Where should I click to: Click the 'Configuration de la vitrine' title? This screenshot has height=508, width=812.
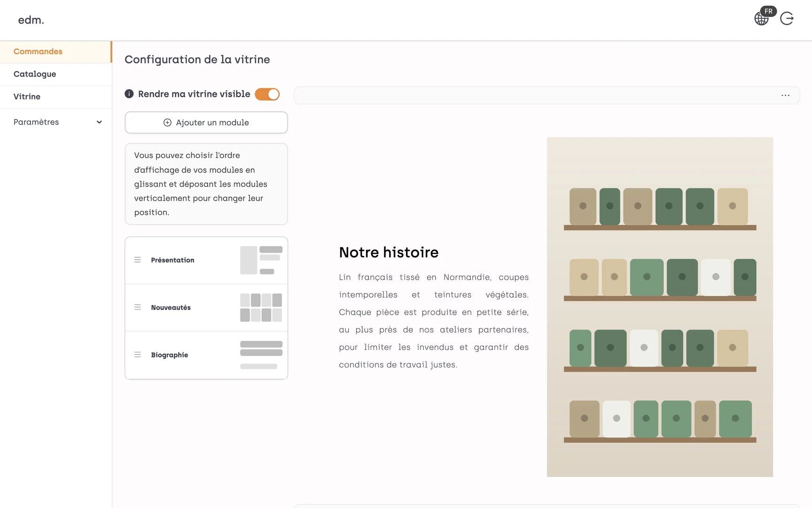pyautogui.click(x=197, y=60)
